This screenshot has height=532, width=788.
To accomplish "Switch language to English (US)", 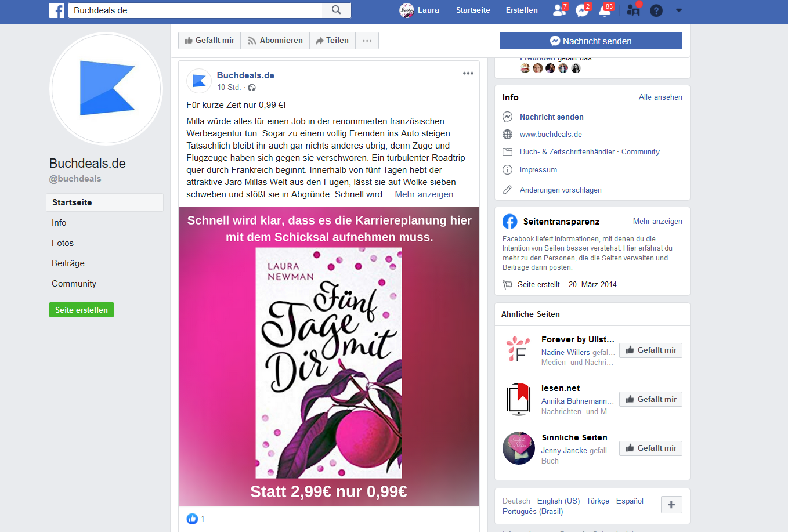I will point(558,501).
